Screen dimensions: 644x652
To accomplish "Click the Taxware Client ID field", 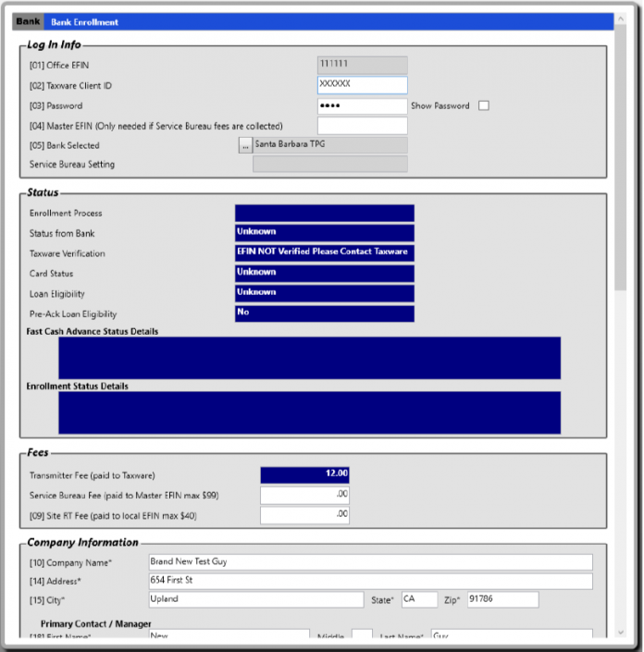I will coord(362,85).
